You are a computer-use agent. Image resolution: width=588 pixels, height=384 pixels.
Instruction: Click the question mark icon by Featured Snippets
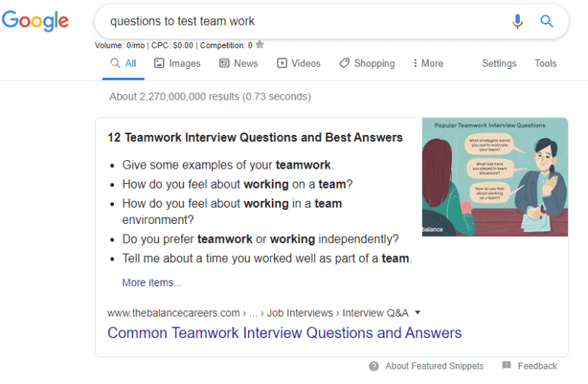(x=374, y=366)
